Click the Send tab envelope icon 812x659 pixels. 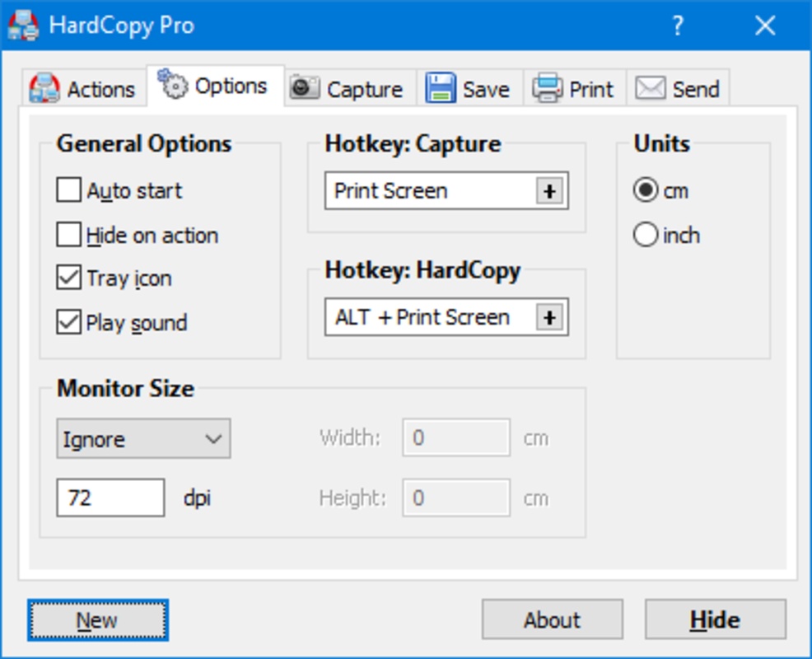click(650, 89)
